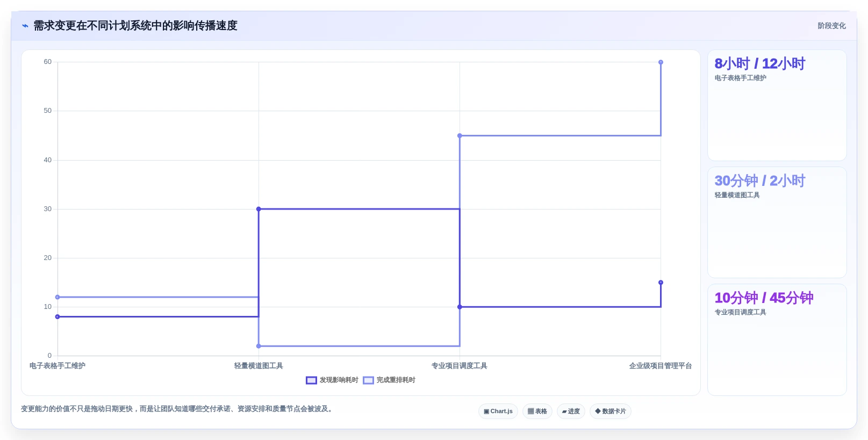Click the dark point at 10 on 专业项目调度工具

pos(460,307)
